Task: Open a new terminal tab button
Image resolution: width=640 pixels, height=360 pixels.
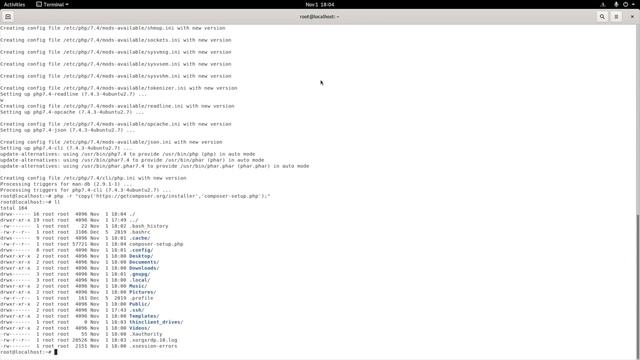Action: [x=8, y=17]
